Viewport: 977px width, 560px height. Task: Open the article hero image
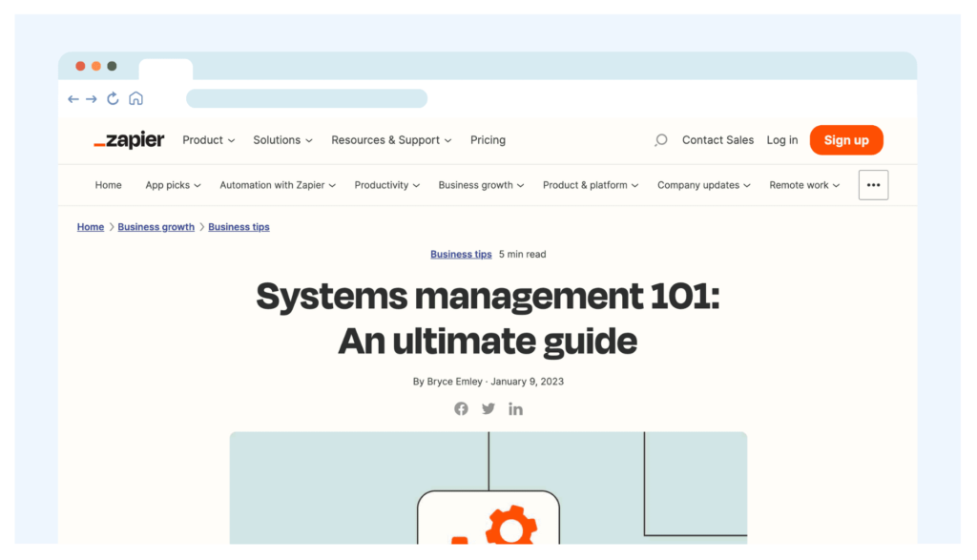point(488,487)
